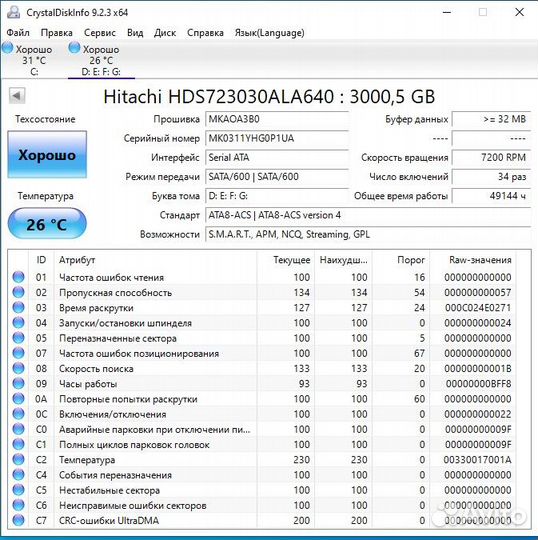The width and height of the screenshot is (538, 540).
Task: Click status orb of attribute 01
Action: (18, 277)
